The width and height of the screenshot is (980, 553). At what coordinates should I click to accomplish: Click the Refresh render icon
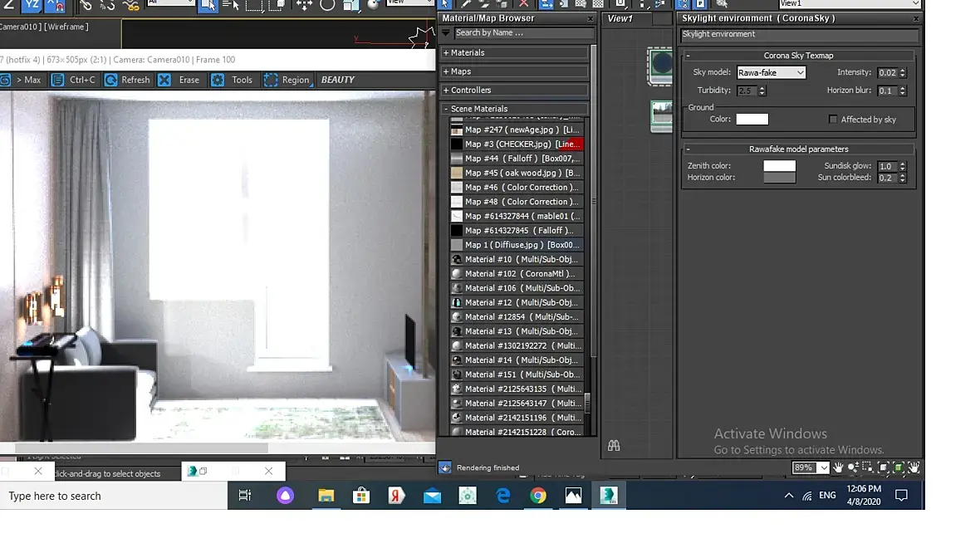click(x=111, y=80)
